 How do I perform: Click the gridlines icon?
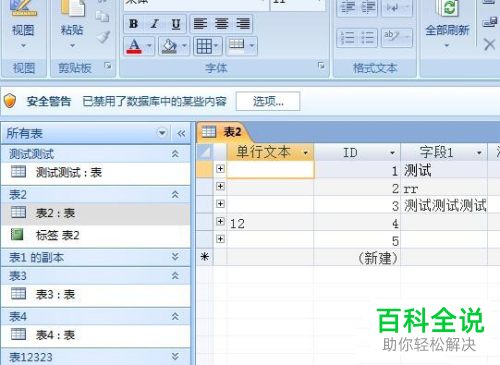pyautogui.click(x=204, y=46)
